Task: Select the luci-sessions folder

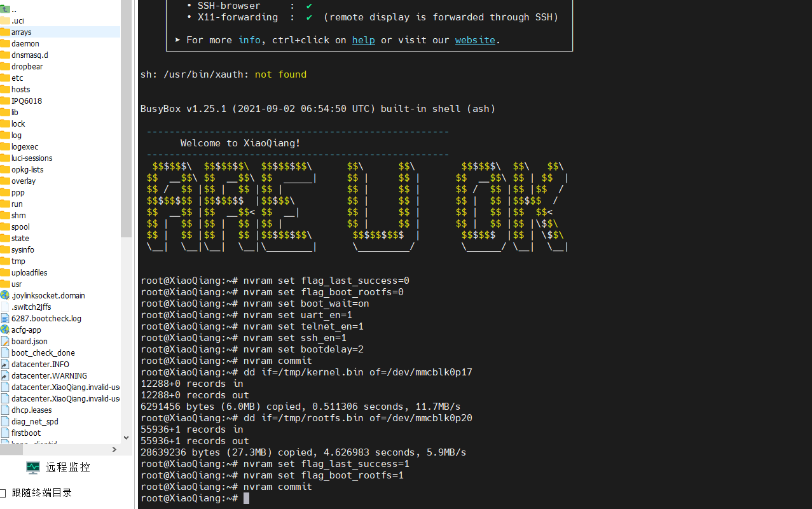Action: tap(32, 158)
